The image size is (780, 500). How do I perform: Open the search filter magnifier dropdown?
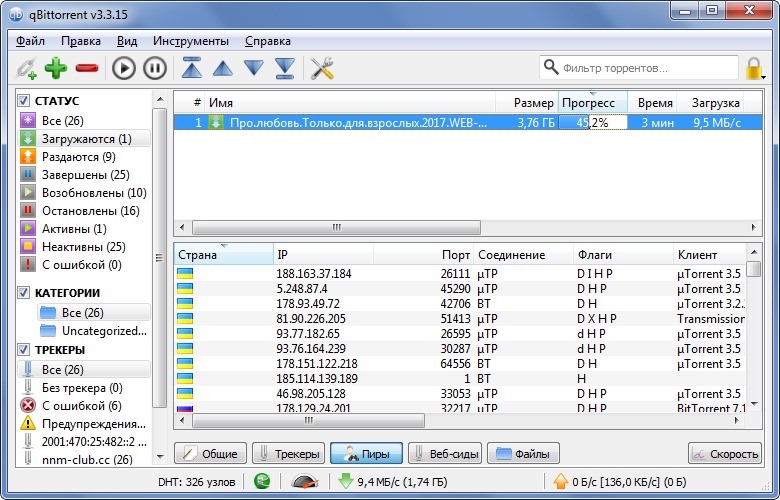point(552,68)
